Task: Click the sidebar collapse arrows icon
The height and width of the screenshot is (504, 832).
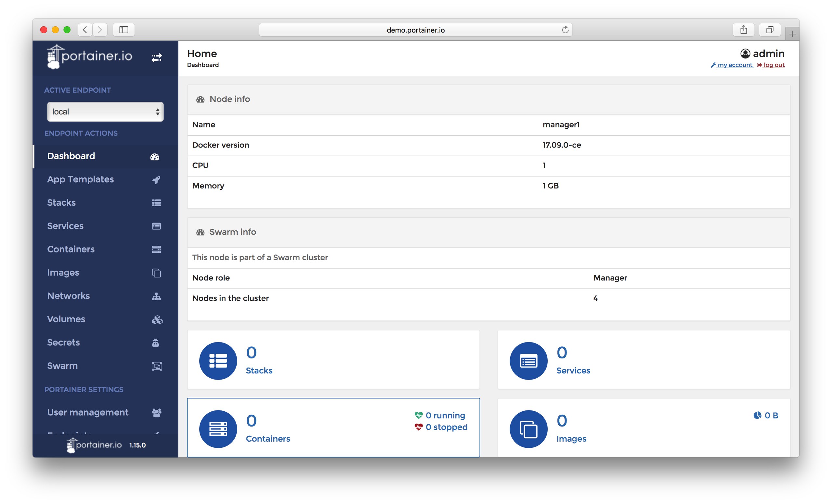Action: [x=156, y=58]
